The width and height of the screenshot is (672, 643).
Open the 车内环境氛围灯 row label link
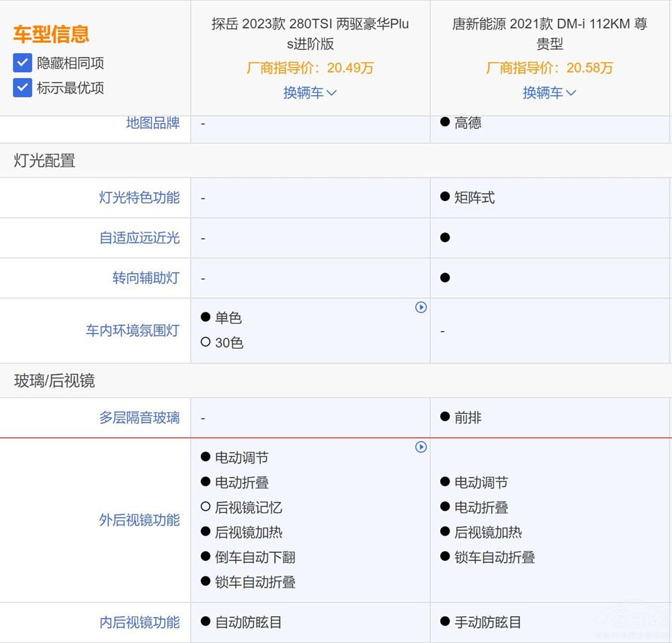(132, 331)
